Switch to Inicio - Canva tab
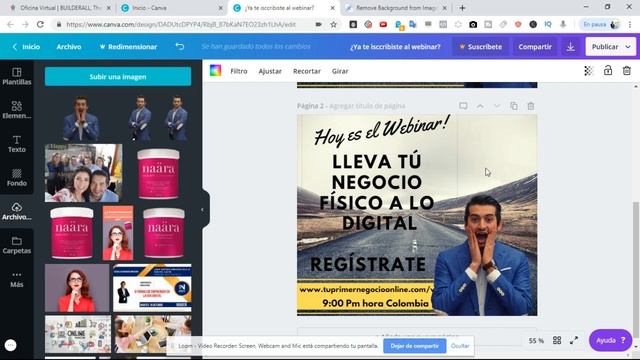This screenshot has width=640, height=360. pyautogui.click(x=171, y=8)
